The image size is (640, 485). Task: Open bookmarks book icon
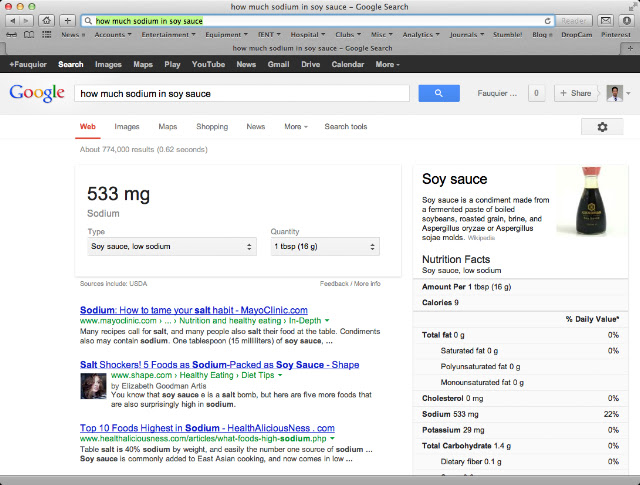coord(29,35)
